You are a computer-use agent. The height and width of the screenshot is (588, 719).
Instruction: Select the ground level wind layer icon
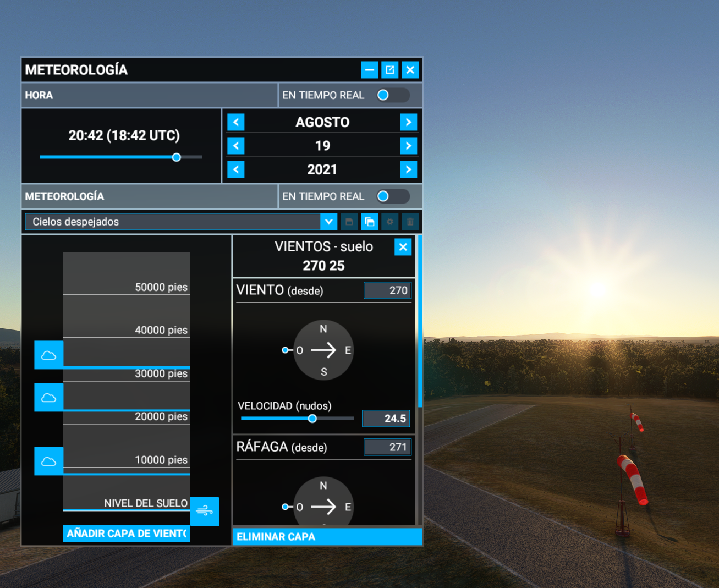tap(205, 511)
